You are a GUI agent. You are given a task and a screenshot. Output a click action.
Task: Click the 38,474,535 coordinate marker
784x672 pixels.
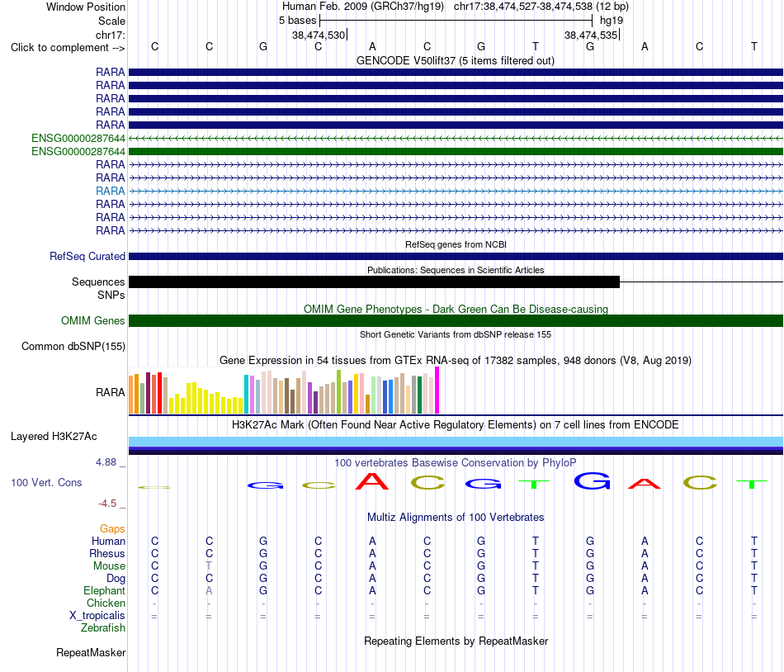tap(591, 35)
